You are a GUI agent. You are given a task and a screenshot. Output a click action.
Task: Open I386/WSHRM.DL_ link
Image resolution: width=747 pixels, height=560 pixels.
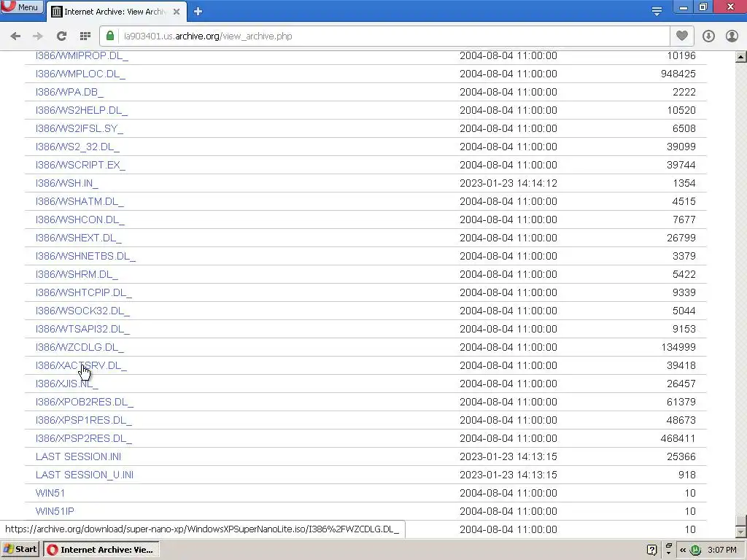point(77,274)
